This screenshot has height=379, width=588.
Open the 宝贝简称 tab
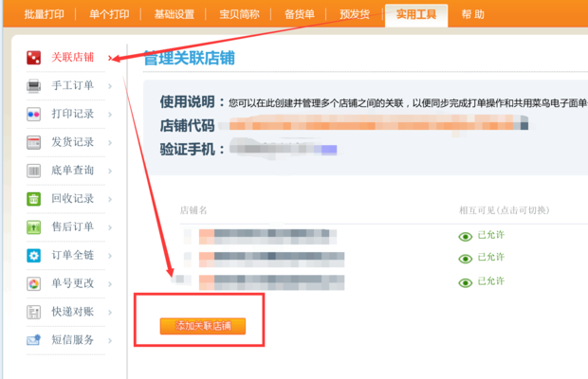coord(239,14)
